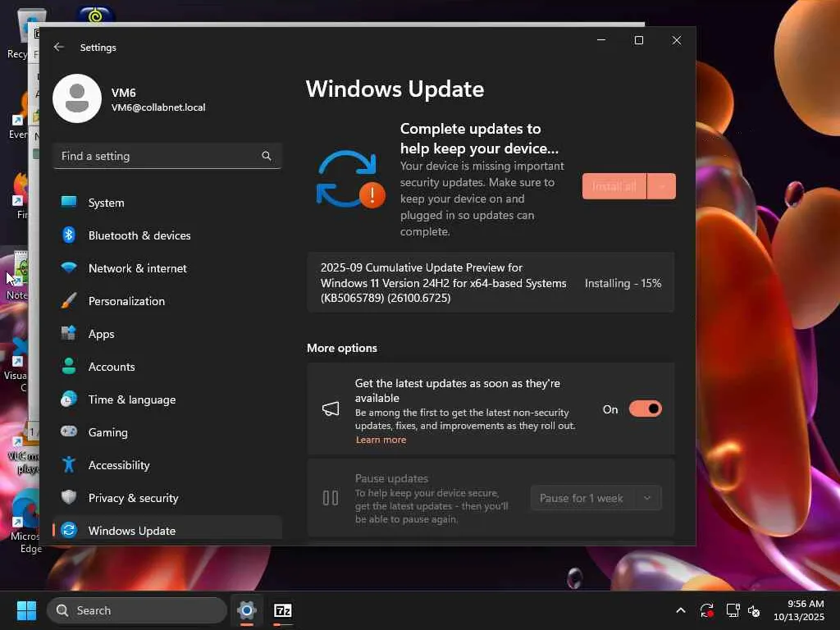Click the More options heading
The image size is (840, 630).
pos(342,348)
